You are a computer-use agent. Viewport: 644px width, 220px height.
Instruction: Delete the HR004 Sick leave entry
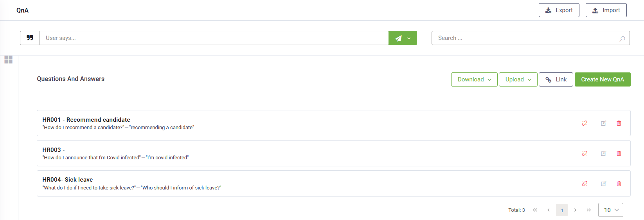pos(619,184)
